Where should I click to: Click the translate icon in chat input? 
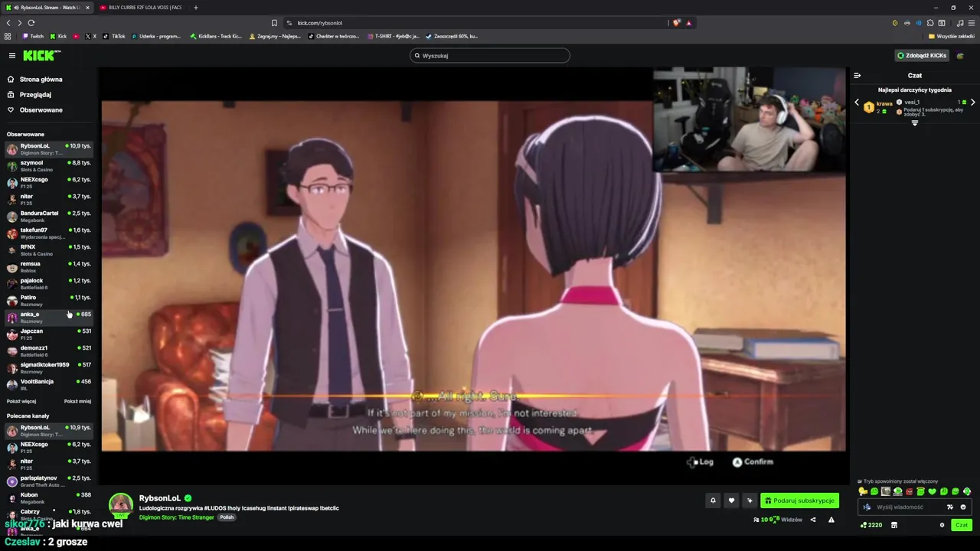pos(950,507)
